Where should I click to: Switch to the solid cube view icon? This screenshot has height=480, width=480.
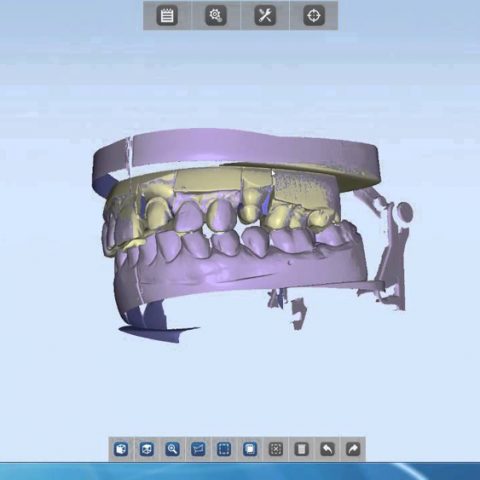[121, 449]
